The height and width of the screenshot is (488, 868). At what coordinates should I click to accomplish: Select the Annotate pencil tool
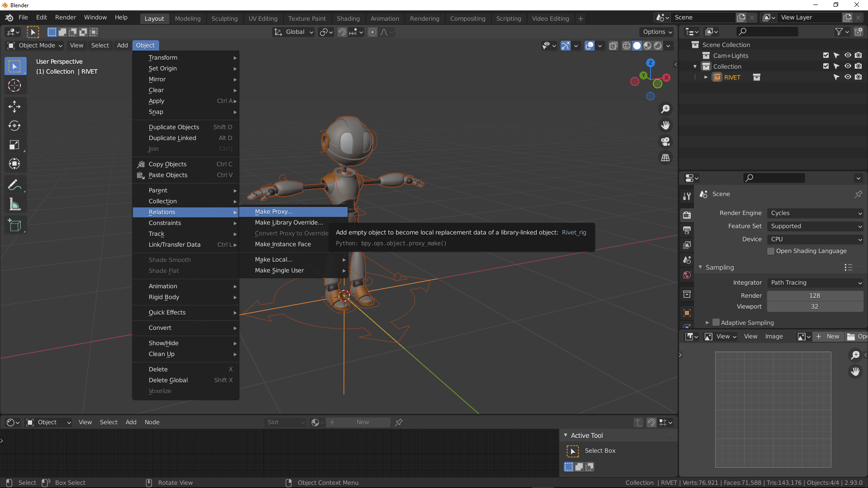pyautogui.click(x=14, y=185)
